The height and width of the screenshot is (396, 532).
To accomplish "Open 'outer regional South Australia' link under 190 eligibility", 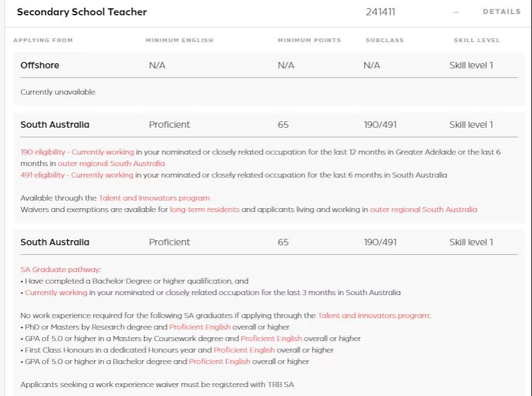I will tap(111, 164).
